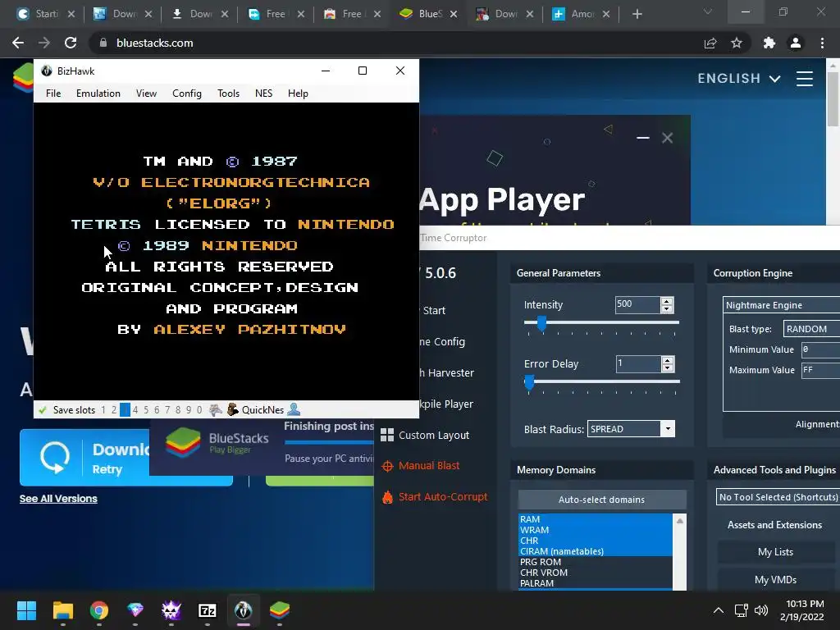
Task: Open Google Chrome from the taskbar
Action: 99,610
